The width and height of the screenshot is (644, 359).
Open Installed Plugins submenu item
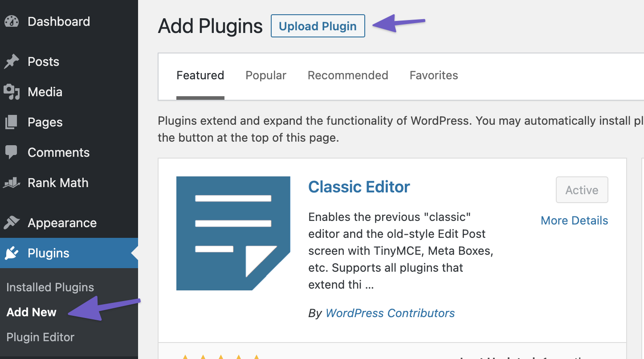click(50, 287)
